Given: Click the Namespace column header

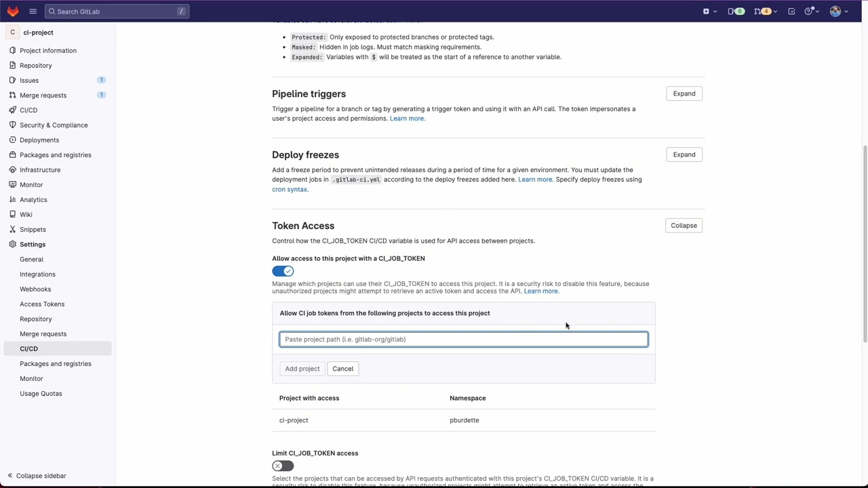Looking at the screenshot, I should click(468, 398).
